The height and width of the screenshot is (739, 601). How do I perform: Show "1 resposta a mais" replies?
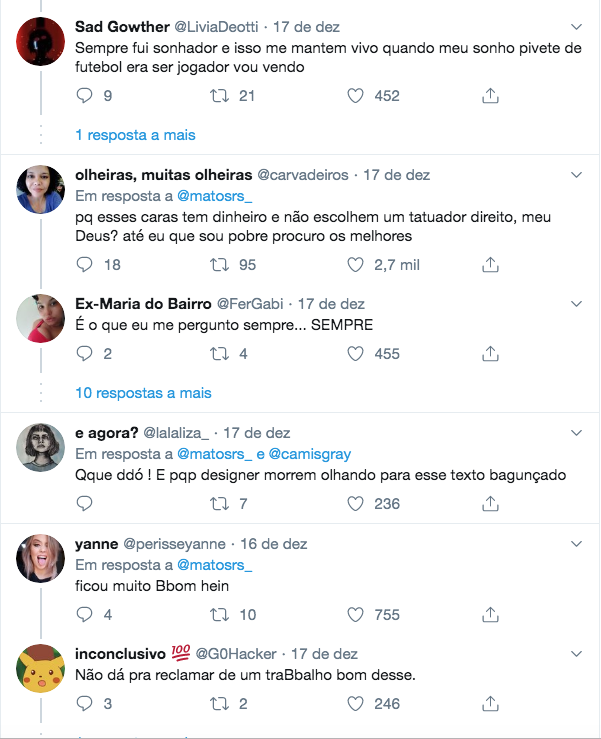coord(135,134)
